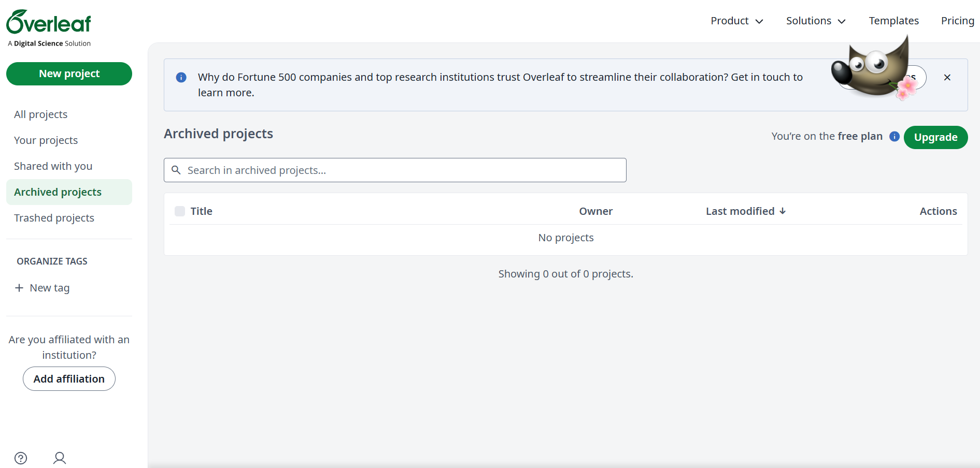Click Add affiliation button
Image resolution: width=980 pixels, height=468 pixels.
pos(69,379)
